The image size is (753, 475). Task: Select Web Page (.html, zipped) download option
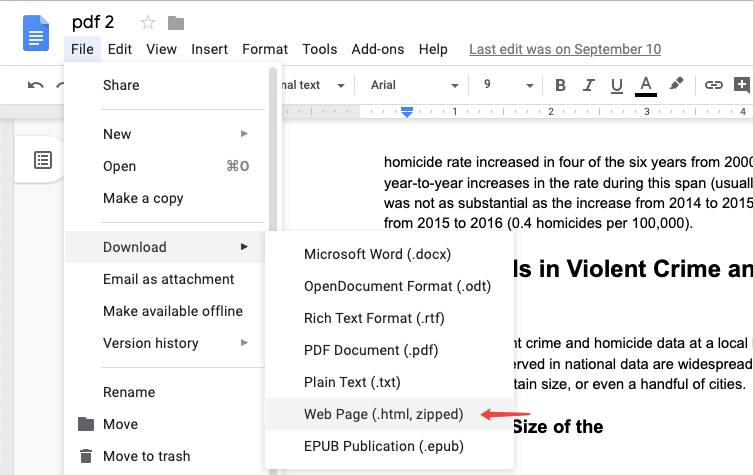tap(384, 414)
